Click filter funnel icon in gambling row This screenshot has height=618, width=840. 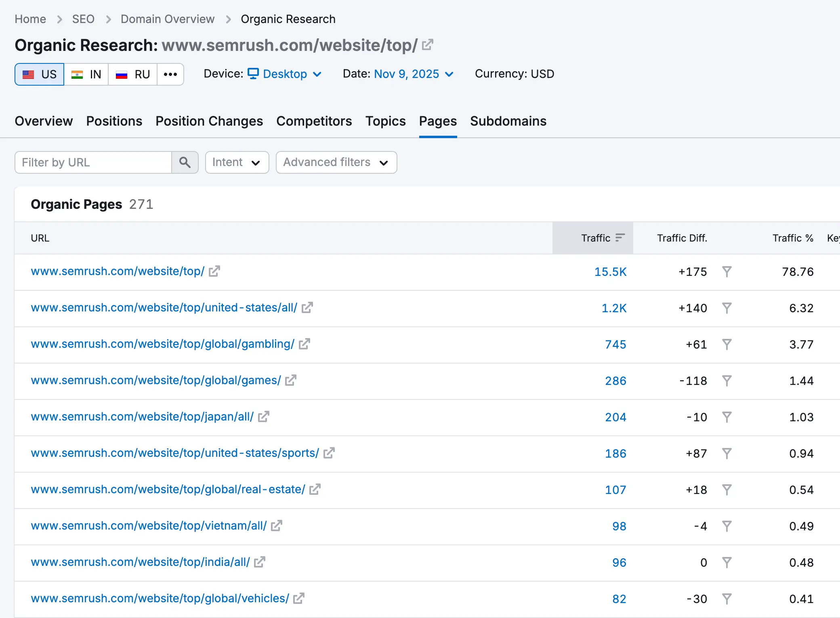pyautogui.click(x=727, y=345)
